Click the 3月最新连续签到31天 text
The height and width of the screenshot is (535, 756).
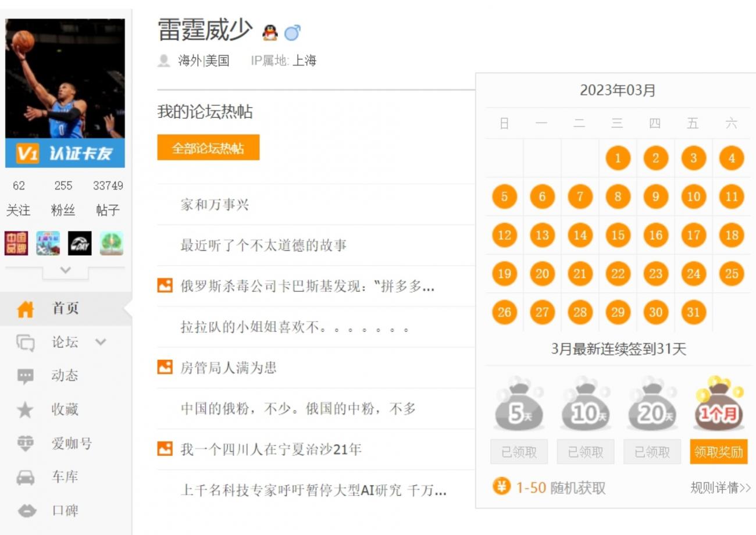click(619, 349)
